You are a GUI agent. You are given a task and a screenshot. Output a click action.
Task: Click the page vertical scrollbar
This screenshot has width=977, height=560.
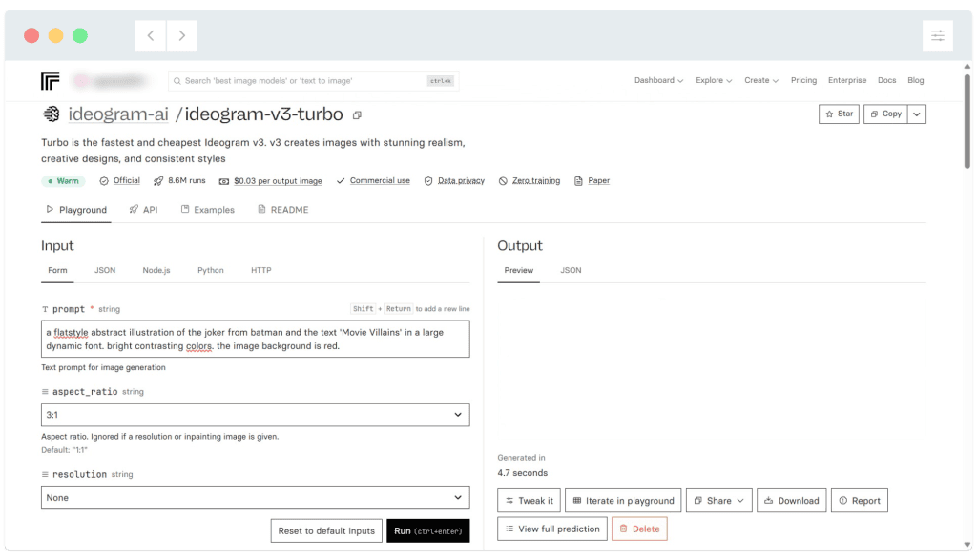pyautogui.click(x=967, y=121)
